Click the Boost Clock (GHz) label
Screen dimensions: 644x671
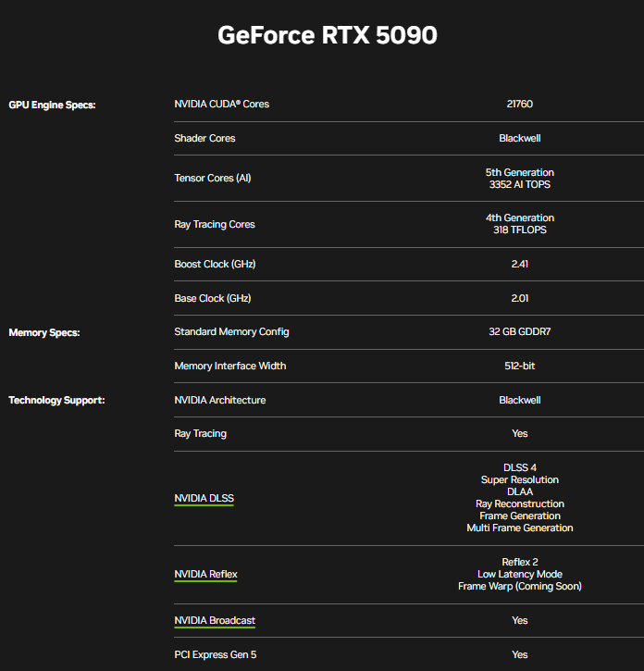(215, 264)
